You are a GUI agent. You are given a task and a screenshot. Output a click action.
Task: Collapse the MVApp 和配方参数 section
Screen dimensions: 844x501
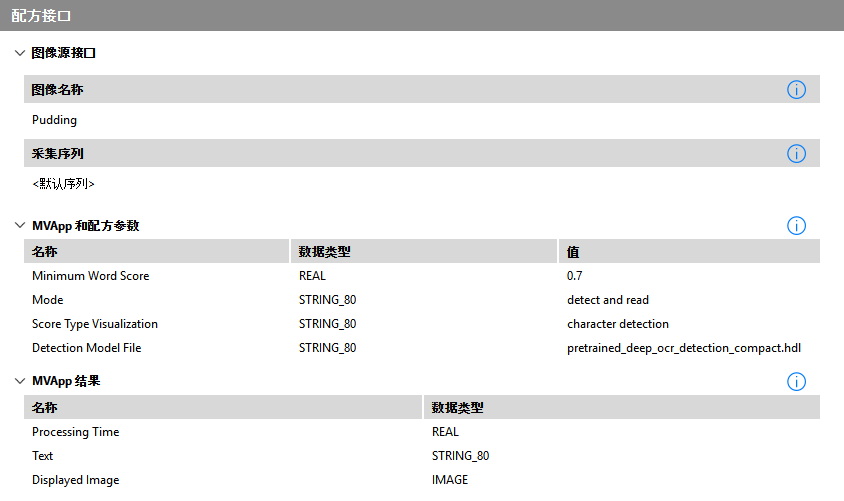pyautogui.click(x=19, y=226)
